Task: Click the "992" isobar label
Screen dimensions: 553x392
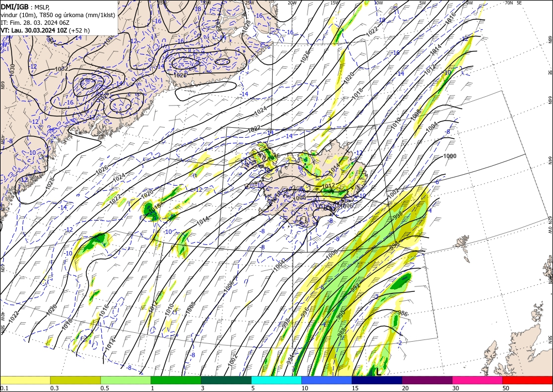Action: point(356,288)
